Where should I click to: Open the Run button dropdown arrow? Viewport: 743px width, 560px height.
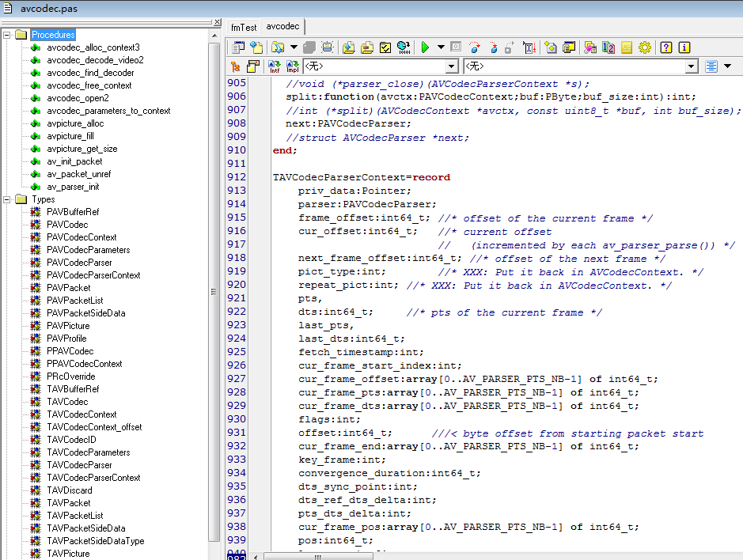[x=441, y=47]
